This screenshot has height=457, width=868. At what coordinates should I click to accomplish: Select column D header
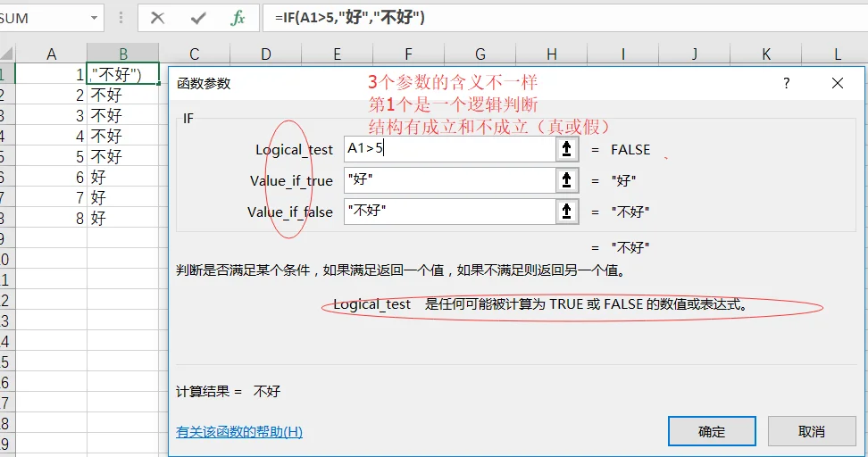266,54
